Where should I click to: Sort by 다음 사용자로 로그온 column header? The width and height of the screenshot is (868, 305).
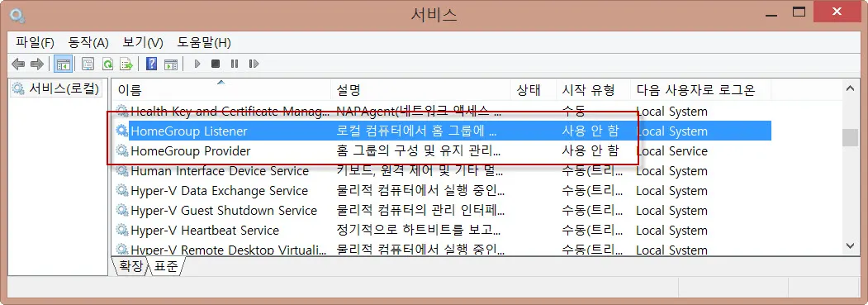click(700, 89)
